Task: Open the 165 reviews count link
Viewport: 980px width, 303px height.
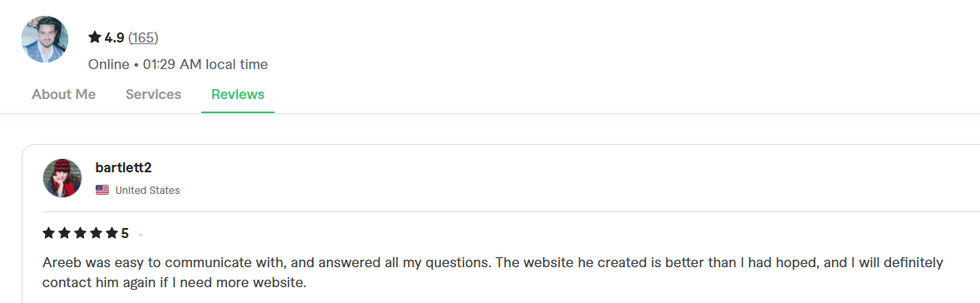Action: click(x=143, y=38)
